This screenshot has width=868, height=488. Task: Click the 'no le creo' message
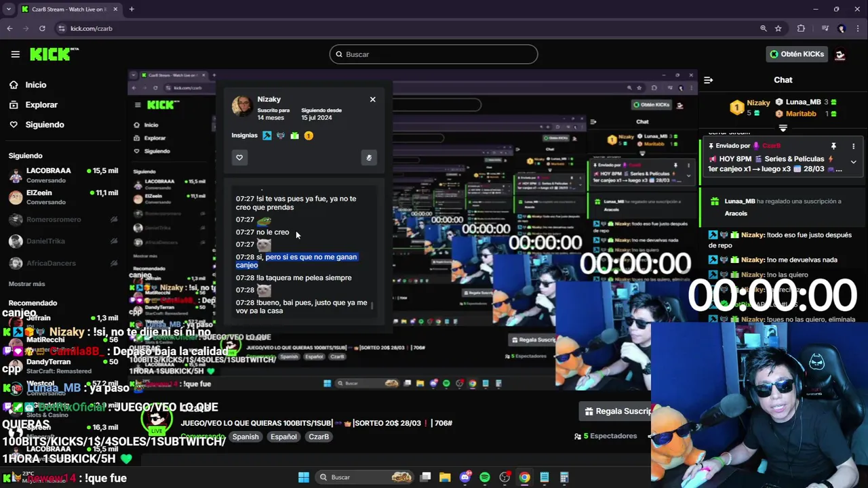click(262, 232)
